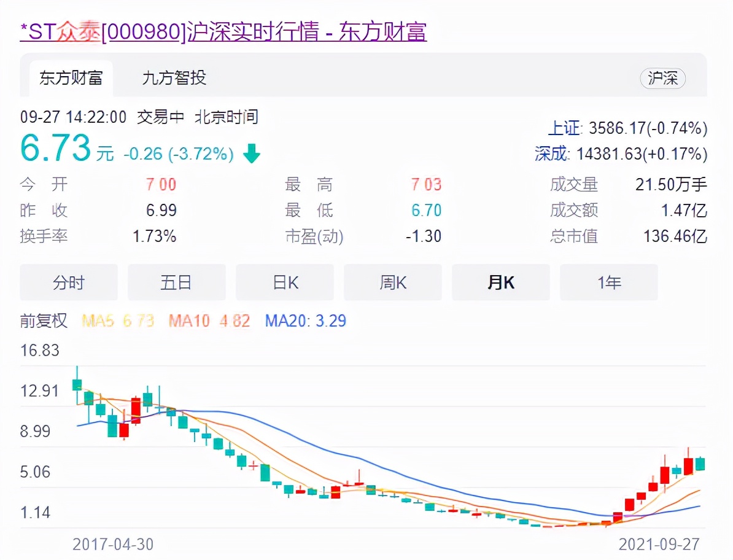
Task: Select the 月K monthly candlestick tab
Action: point(501,282)
